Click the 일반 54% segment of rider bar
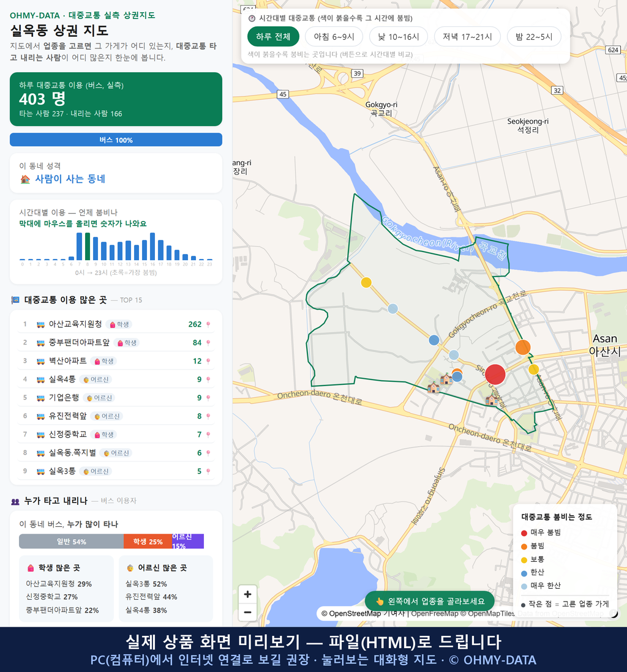This screenshot has width=627, height=672. [x=71, y=541]
